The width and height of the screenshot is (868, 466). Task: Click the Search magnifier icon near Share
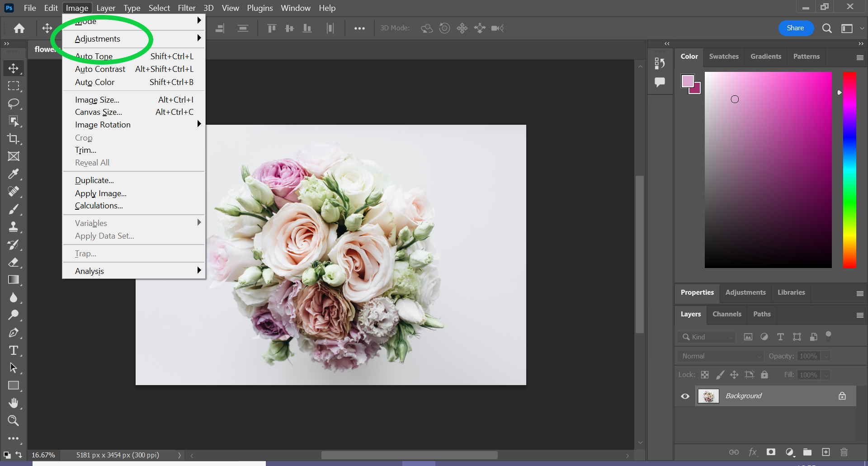pos(827,28)
